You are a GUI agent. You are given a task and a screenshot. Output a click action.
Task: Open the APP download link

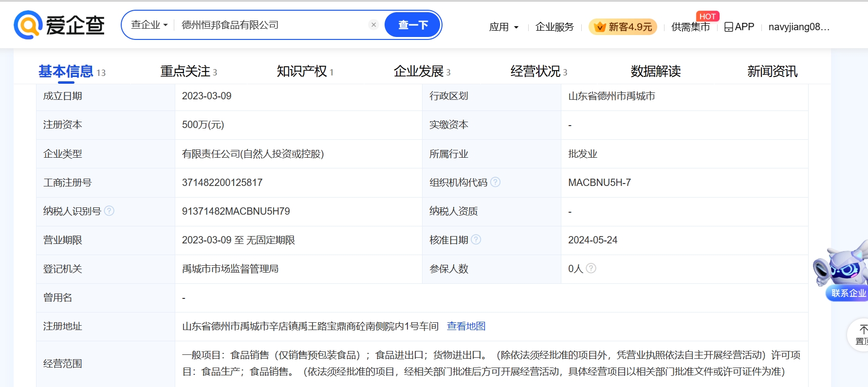tap(739, 27)
